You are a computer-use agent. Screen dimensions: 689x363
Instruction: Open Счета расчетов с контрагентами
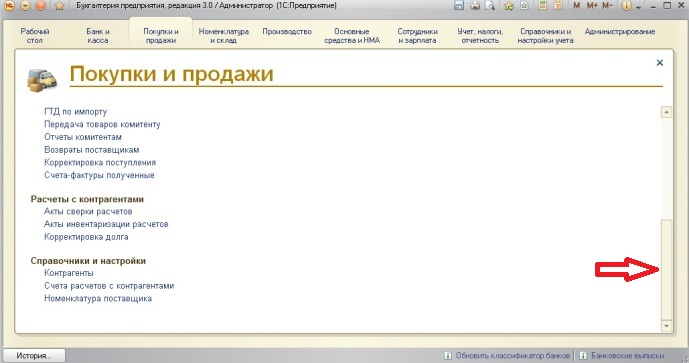tap(109, 286)
